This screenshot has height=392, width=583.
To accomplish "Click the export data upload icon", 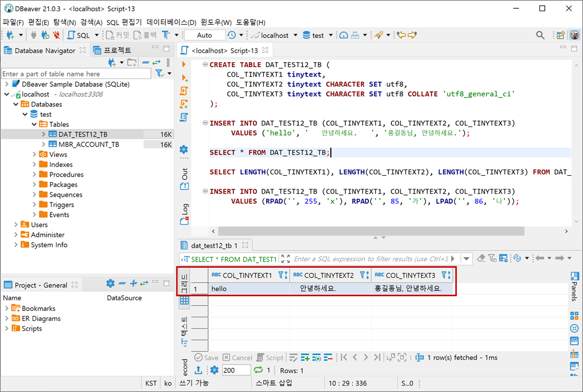I will pos(198,370).
